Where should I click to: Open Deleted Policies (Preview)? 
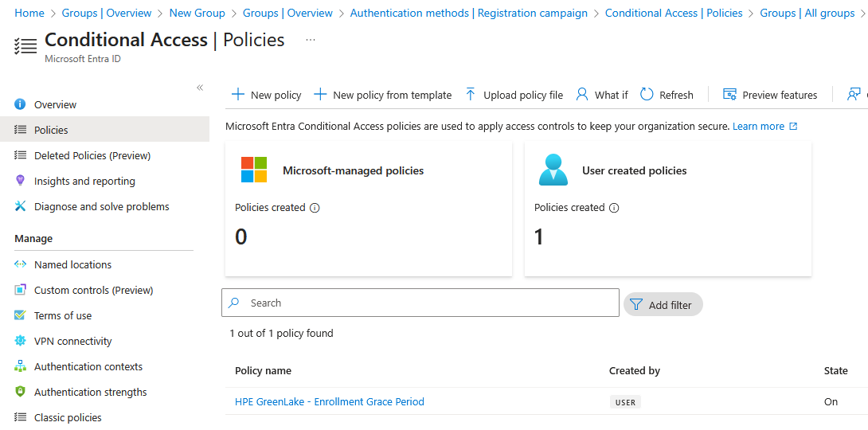click(92, 155)
